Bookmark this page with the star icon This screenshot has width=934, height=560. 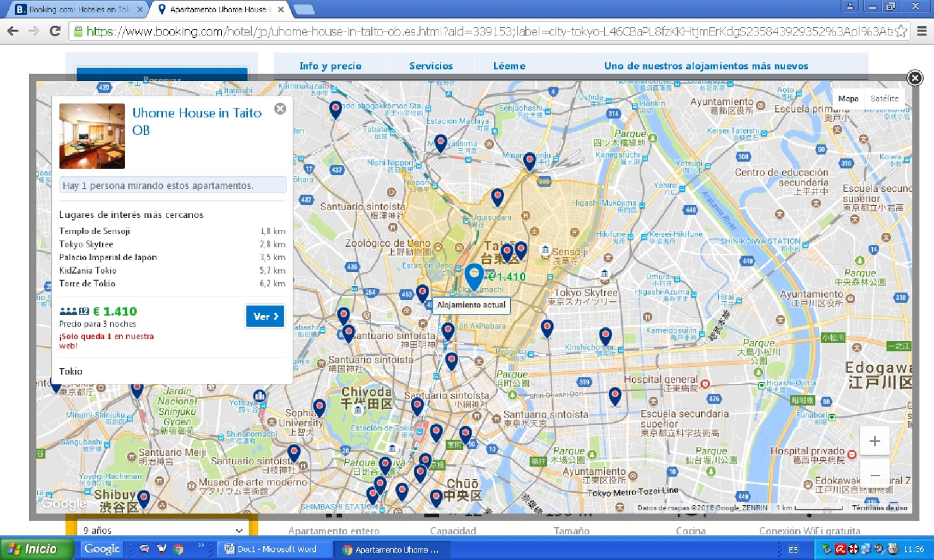tap(901, 31)
